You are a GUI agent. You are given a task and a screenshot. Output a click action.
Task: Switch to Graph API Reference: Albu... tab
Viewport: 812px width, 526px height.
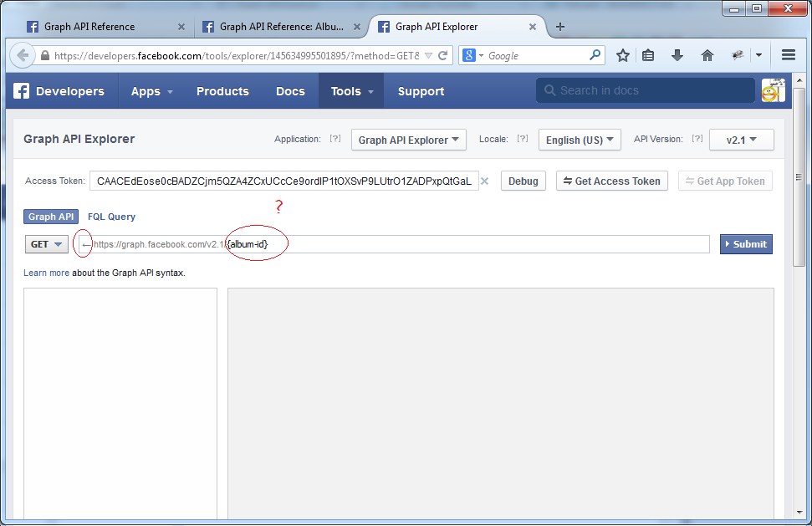(279, 27)
